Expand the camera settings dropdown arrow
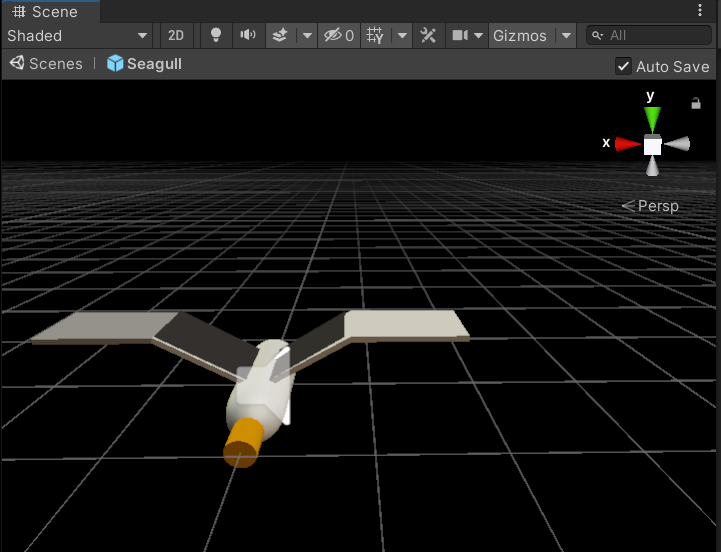This screenshot has width=721, height=552. pyautogui.click(x=478, y=35)
